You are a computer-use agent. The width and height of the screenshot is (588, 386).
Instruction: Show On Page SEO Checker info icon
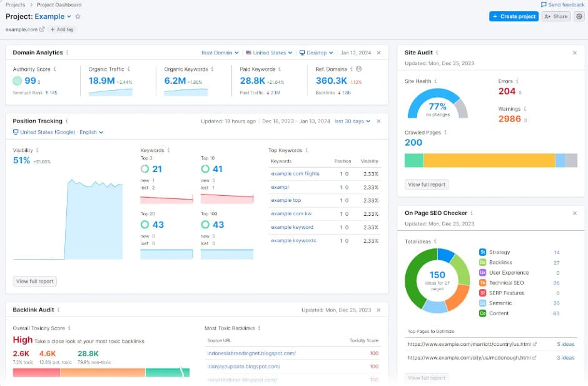click(x=472, y=213)
